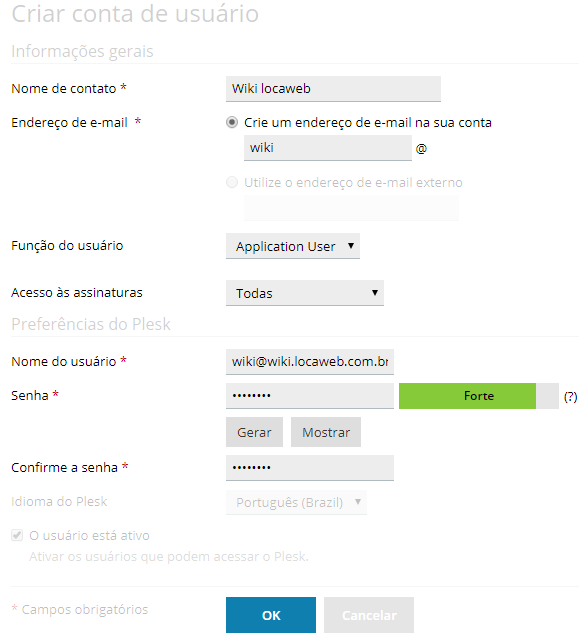Open the Idioma do Plesk dropdown
The width and height of the screenshot is (579, 640).
pos(296,502)
